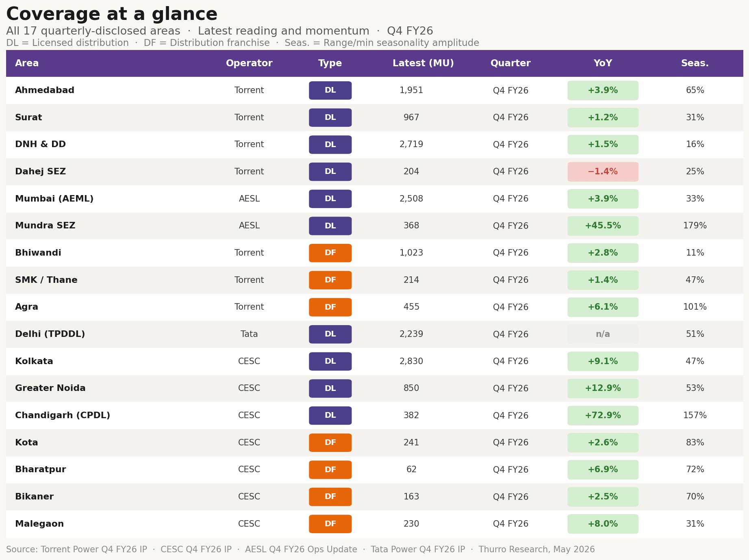Viewport: 749px width, 560px height.
Task: Click the +72.9% YoY pill
Action: (603, 415)
